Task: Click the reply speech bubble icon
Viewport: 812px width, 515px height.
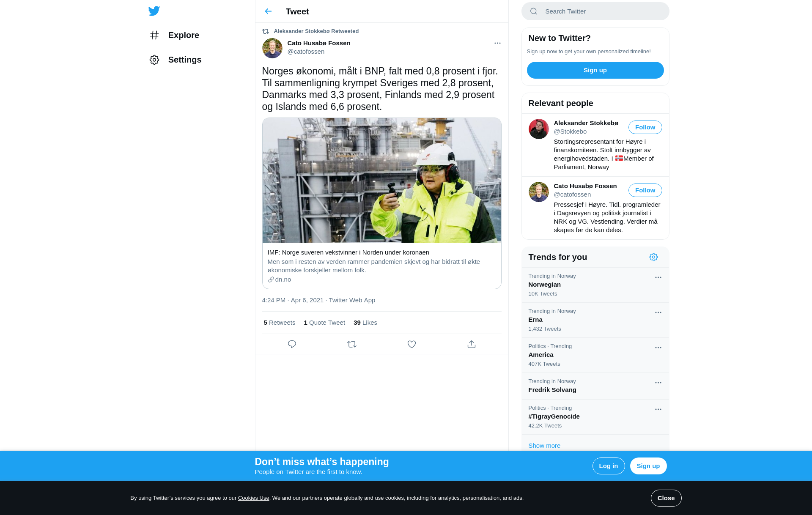Action: coord(292,344)
